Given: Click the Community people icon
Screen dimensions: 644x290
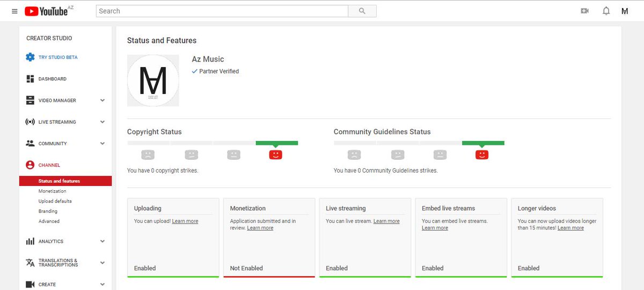Looking at the screenshot, I should click(30, 144).
